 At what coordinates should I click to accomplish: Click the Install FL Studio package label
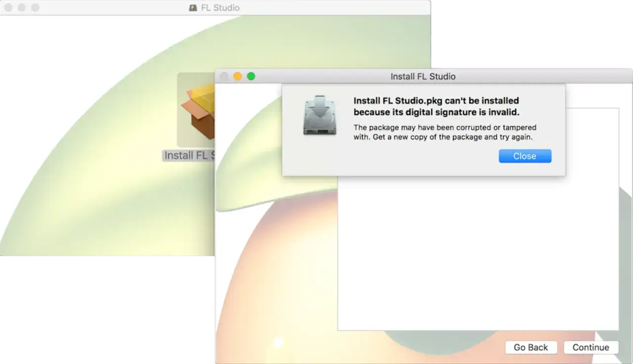point(189,155)
